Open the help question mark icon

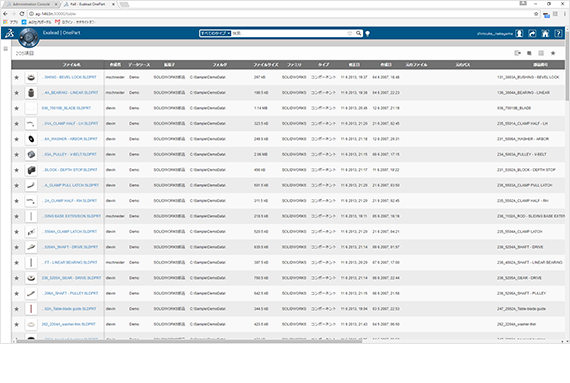coord(558,33)
